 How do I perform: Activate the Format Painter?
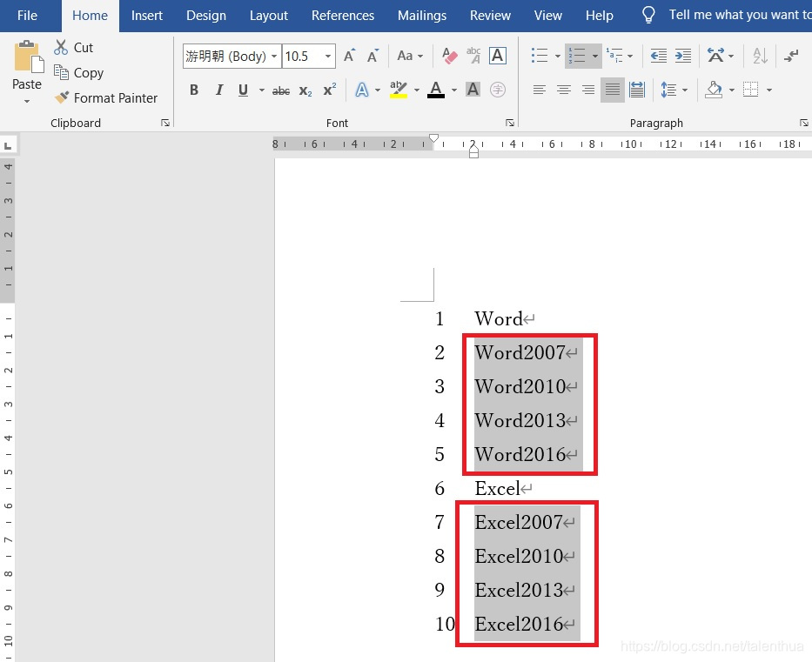tap(105, 97)
